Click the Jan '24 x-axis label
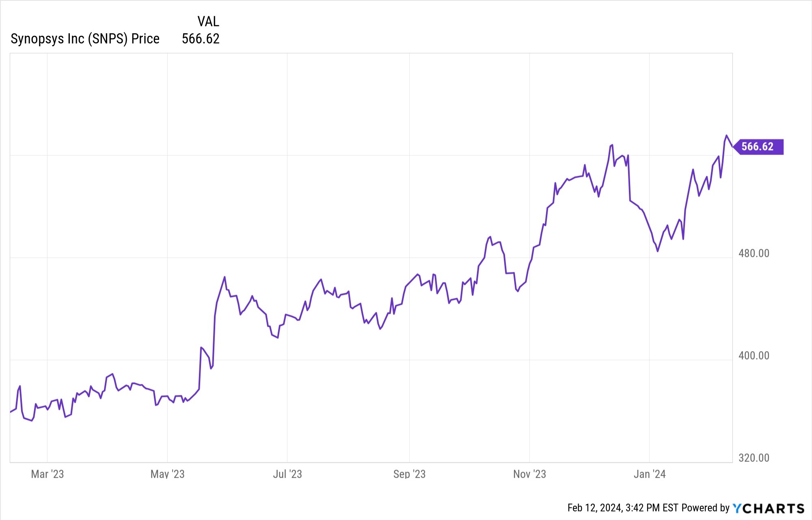The image size is (812, 520). click(650, 474)
